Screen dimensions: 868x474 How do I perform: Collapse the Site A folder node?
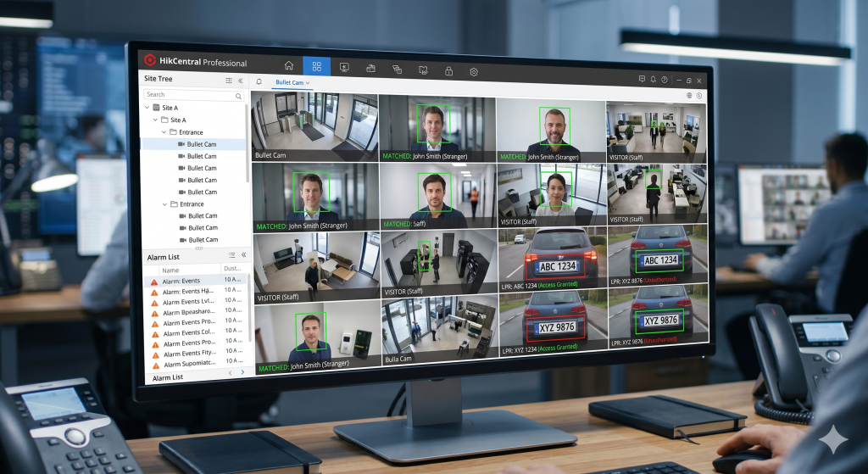[x=155, y=120]
